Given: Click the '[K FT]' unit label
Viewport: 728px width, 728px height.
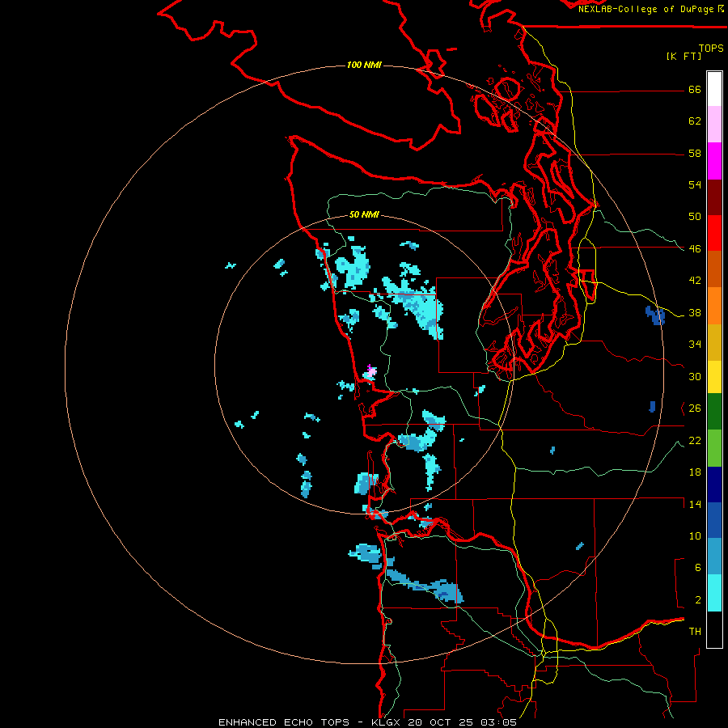Looking at the screenshot, I should [684, 56].
